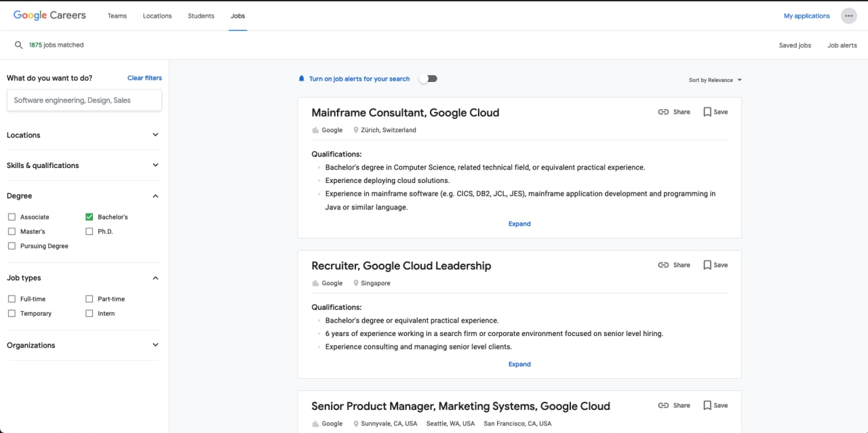Click the company building icon in the Recruiter card
Image resolution: width=868 pixels, height=433 pixels.
[315, 283]
